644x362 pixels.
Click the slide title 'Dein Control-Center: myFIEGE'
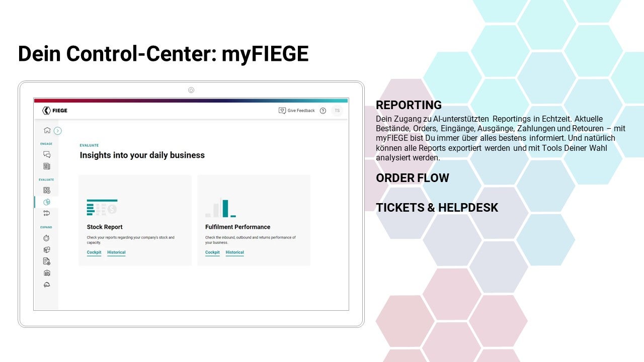164,54
